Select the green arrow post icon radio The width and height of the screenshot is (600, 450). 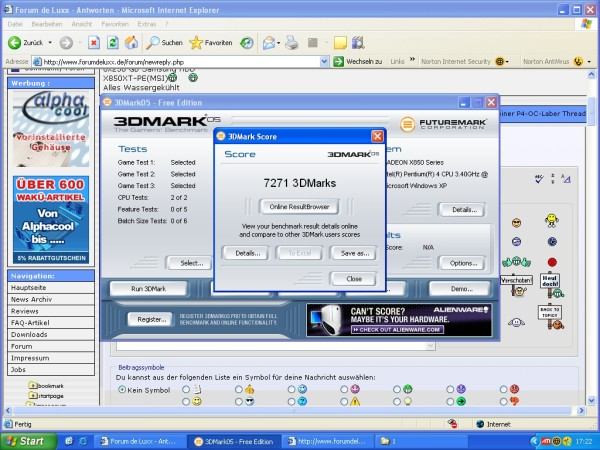[450, 402]
